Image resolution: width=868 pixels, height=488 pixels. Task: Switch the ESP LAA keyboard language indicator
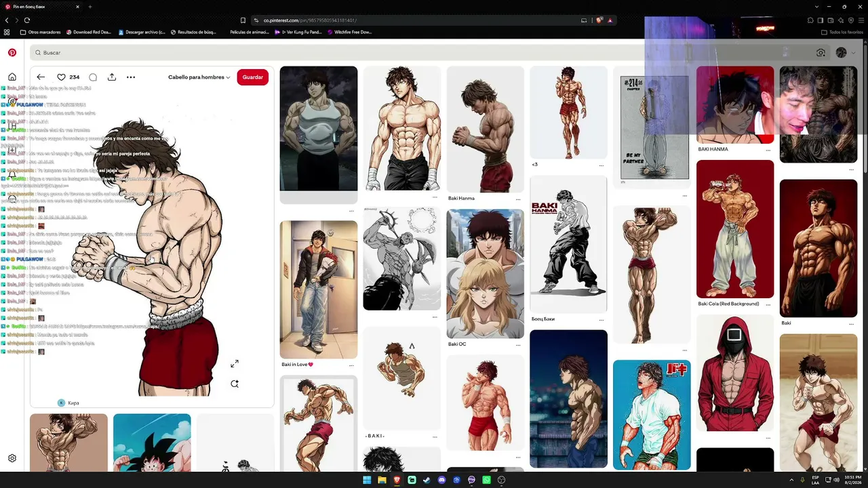tap(816, 480)
